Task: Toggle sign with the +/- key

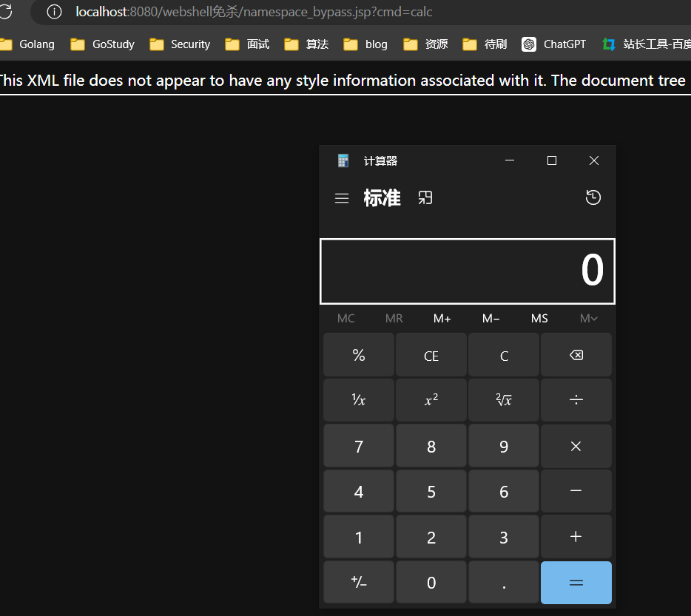Action: click(x=359, y=582)
